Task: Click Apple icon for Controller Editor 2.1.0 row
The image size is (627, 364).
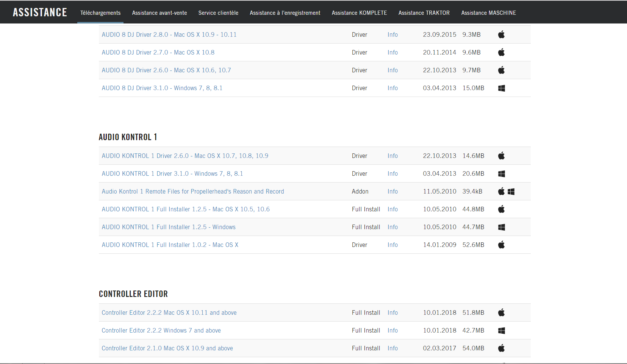Action: (501, 348)
